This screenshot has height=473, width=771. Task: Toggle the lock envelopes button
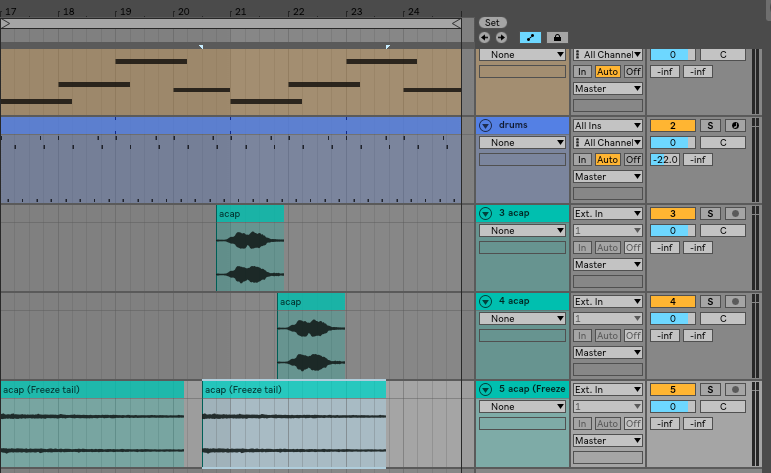(x=557, y=37)
